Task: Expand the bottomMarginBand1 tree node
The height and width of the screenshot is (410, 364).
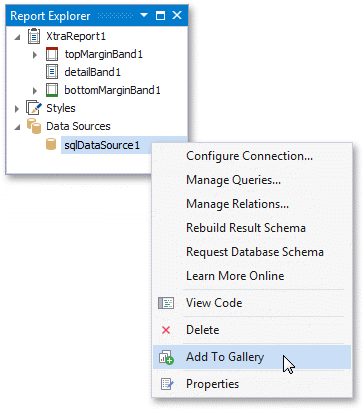Action: click(x=35, y=90)
